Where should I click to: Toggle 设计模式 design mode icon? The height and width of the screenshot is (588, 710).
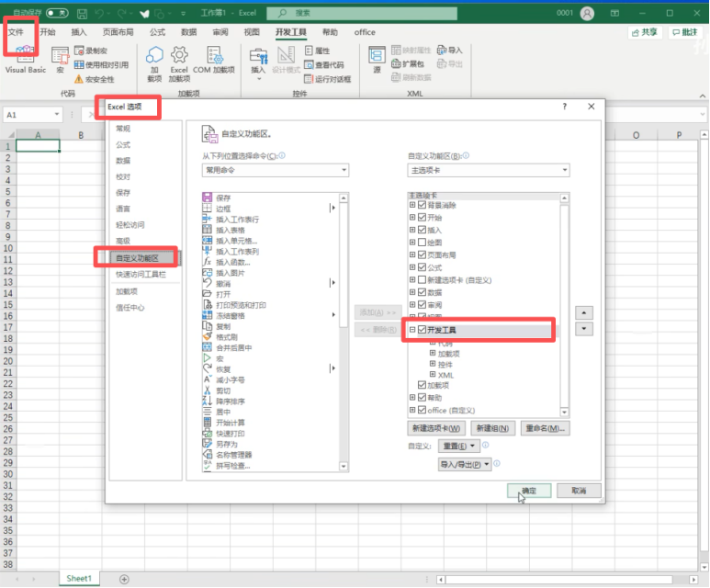click(x=287, y=55)
